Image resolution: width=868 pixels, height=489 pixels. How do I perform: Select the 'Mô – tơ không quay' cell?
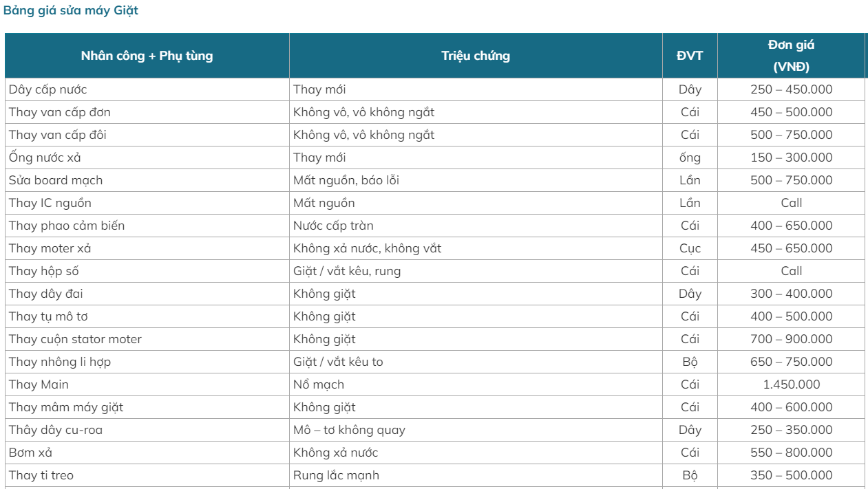[x=349, y=430]
